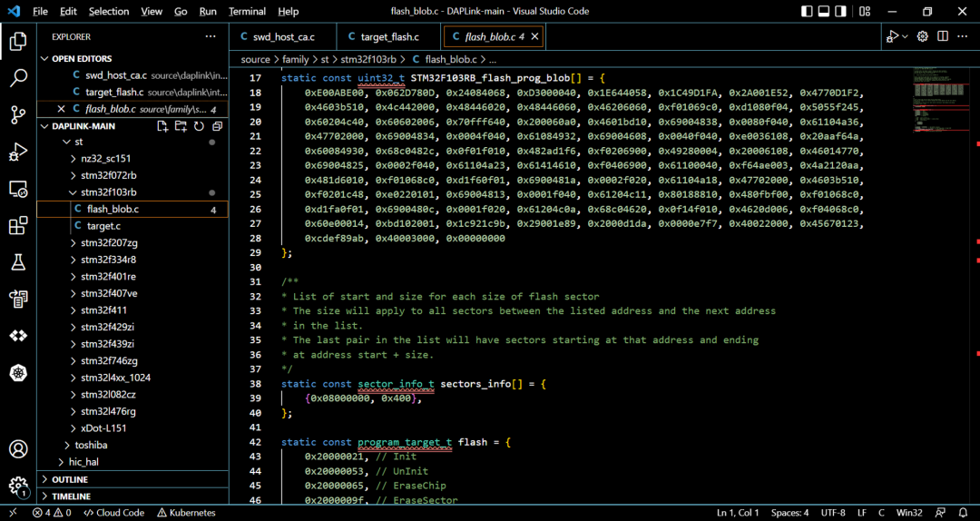Click the New Folder icon in explorer header
The width and height of the screenshot is (980, 521).
[181, 126]
